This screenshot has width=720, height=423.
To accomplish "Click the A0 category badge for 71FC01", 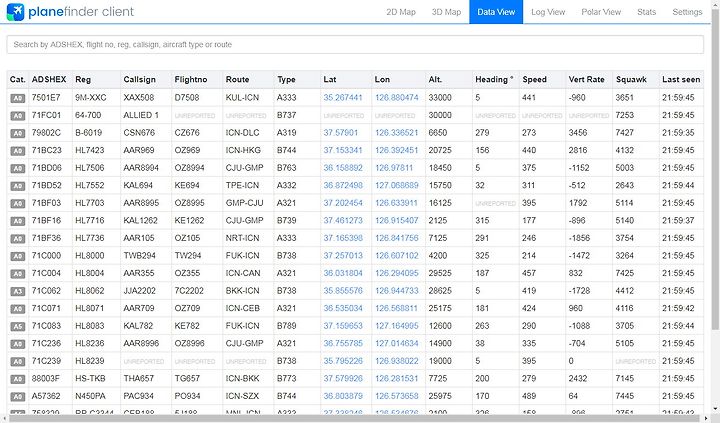I will (x=17, y=116).
